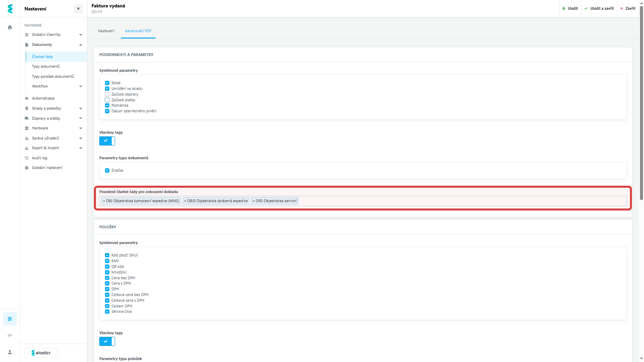Remove the ORS Objednávka servisní tag
Viewport: 644px width, 362px height.
(254, 201)
